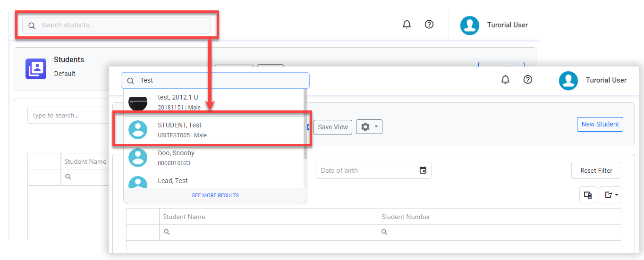Expand the gear settings dropdown next to Save View
The height and width of the screenshot is (260, 644).
point(369,127)
